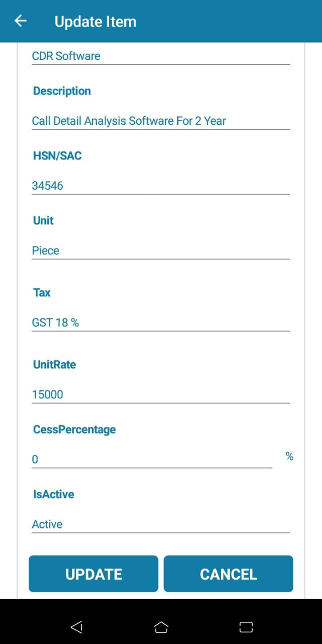Click the UnitRate field showing 15000
Screen dimensions: 322x644
(160, 394)
